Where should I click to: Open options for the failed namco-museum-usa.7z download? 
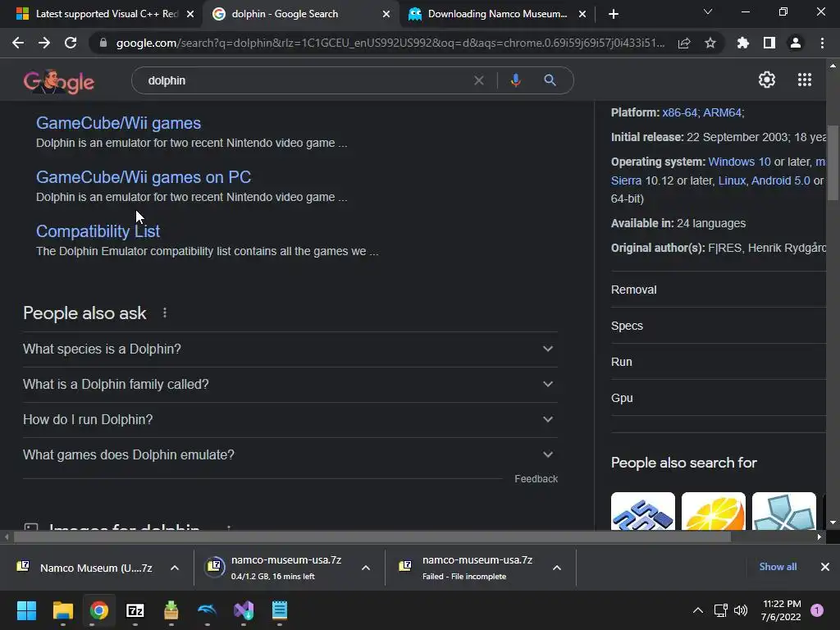pyautogui.click(x=557, y=568)
